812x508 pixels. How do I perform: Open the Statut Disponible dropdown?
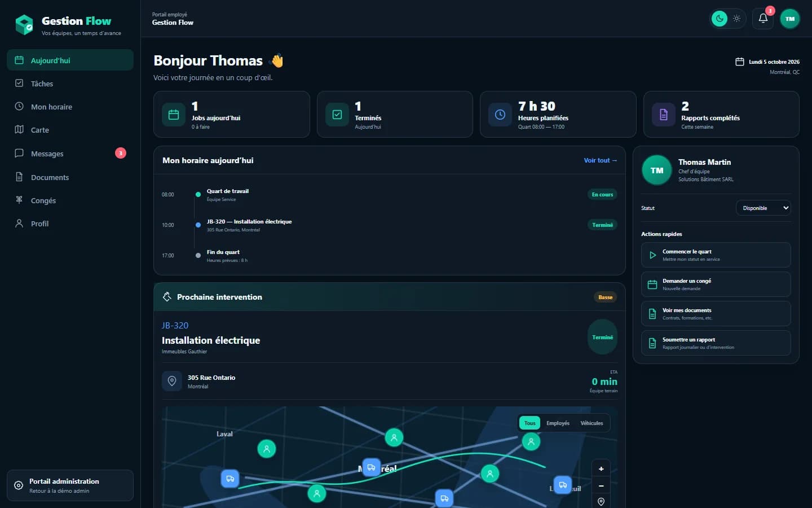pos(763,208)
